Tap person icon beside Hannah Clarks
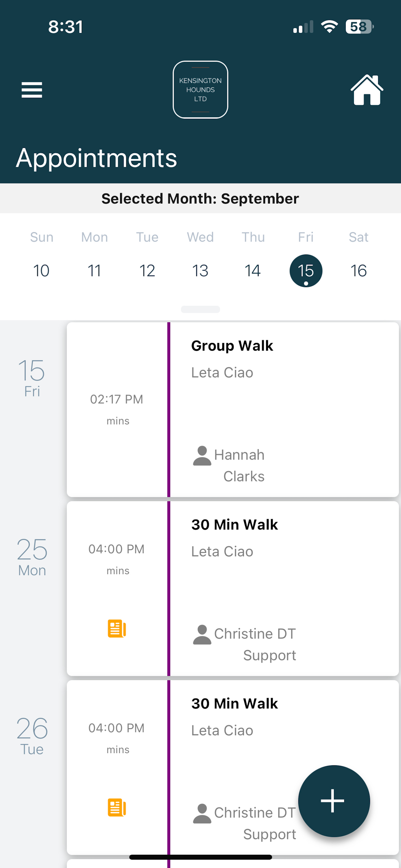This screenshot has height=868, width=401. (x=202, y=456)
